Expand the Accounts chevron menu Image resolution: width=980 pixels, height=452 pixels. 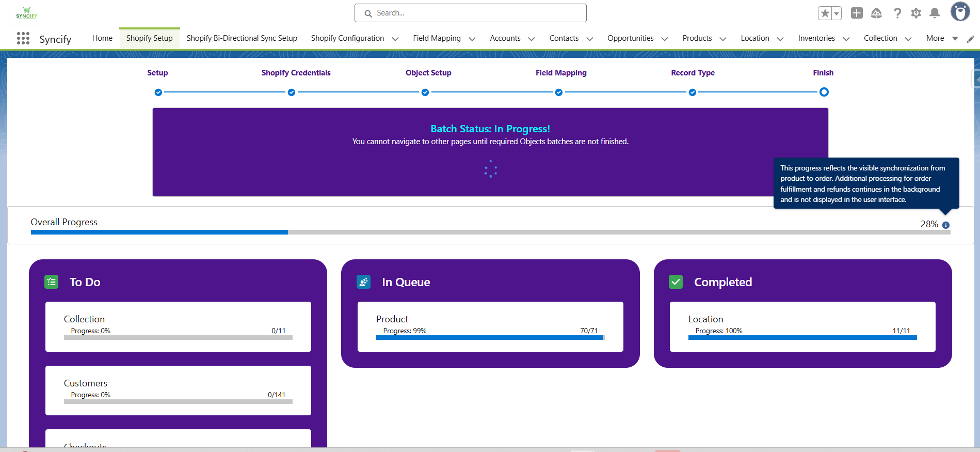(x=532, y=39)
